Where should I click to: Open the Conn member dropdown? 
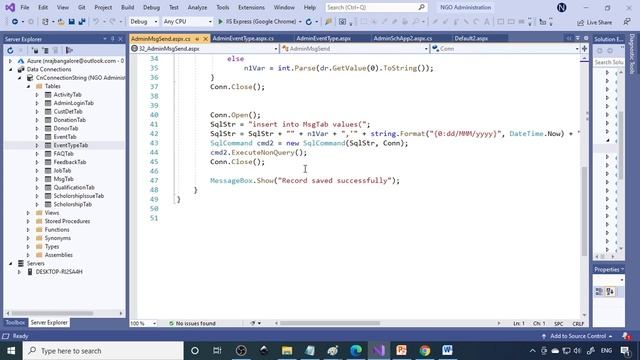click(505, 49)
